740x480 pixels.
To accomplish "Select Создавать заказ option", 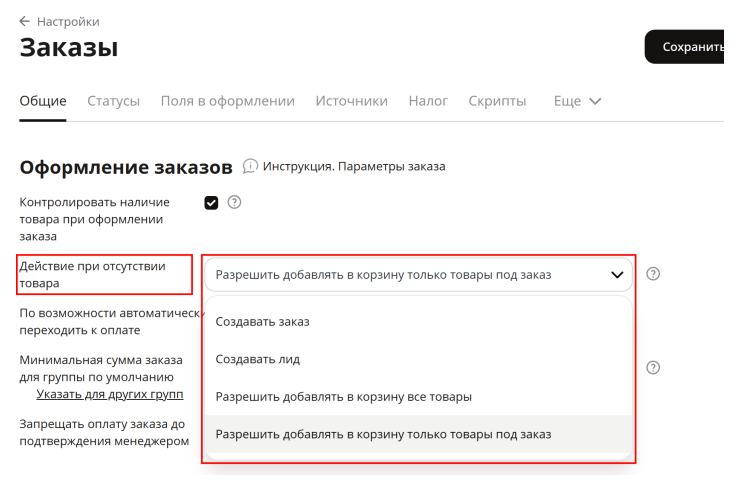I will [x=419, y=321].
